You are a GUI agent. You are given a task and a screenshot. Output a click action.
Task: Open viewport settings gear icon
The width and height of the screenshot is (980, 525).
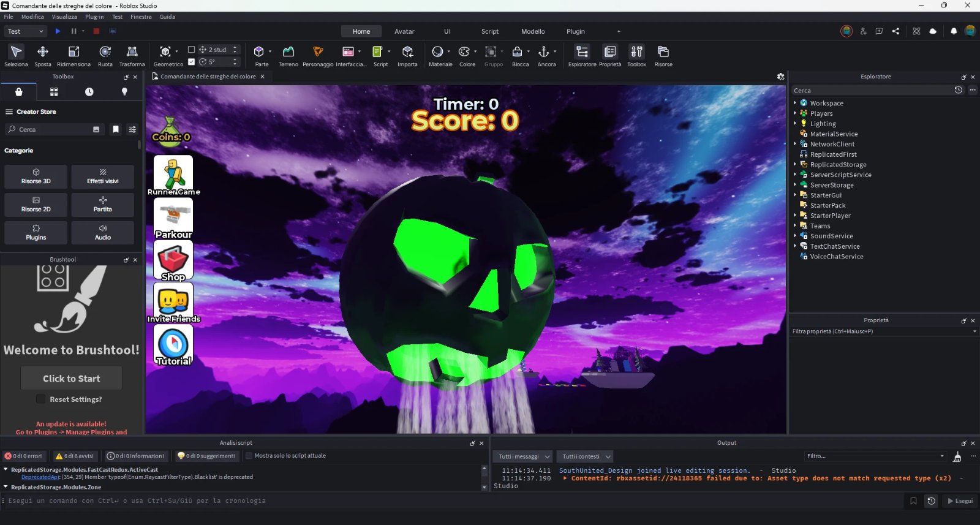click(x=780, y=77)
